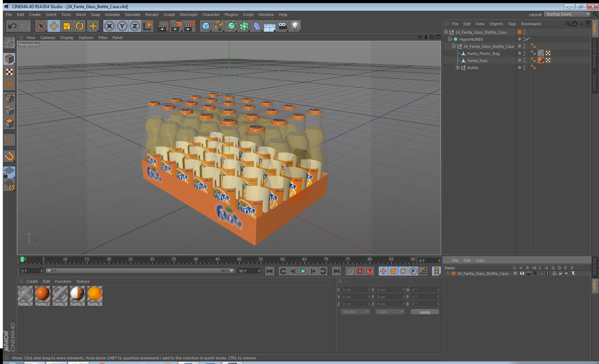Play the animation forward

coord(303,271)
